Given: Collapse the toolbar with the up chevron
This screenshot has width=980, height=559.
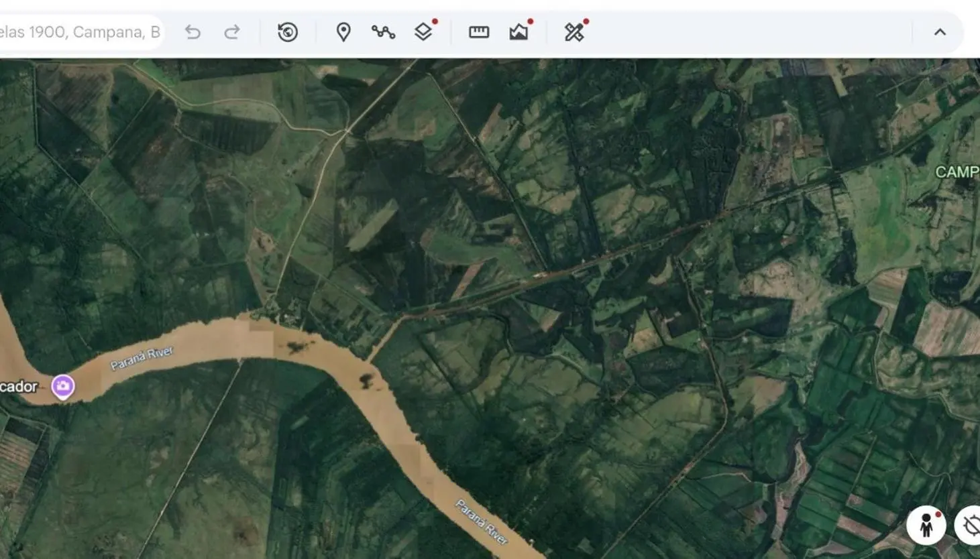Looking at the screenshot, I should (x=940, y=32).
